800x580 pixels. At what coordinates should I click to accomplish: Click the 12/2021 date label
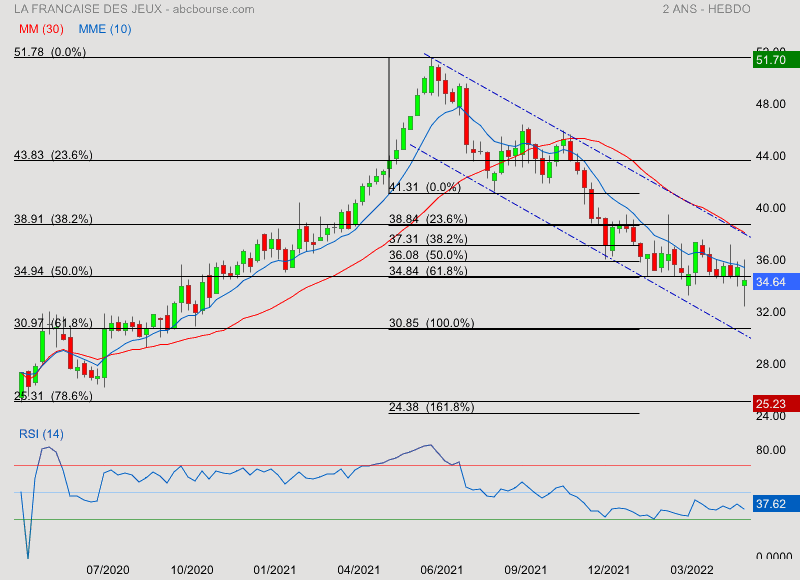609,570
